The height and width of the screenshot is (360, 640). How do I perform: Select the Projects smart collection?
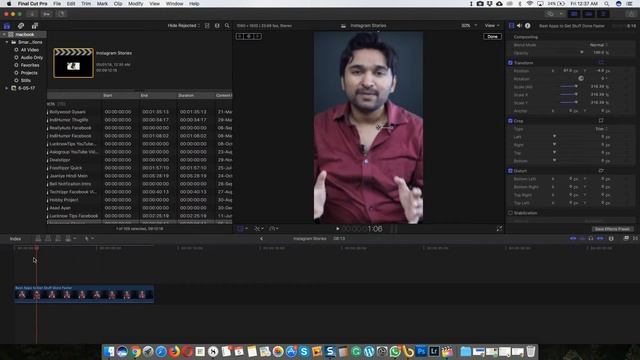[29, 73]
